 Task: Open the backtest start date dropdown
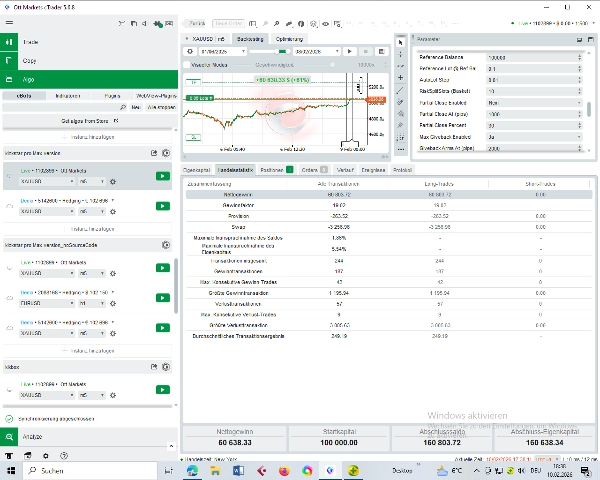click(222, 51)
